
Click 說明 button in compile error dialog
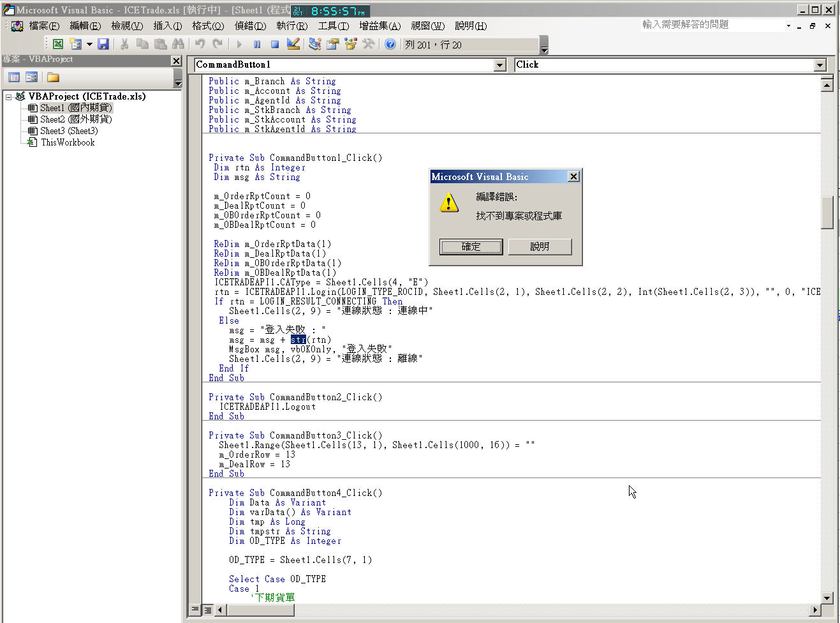point(540,246)
